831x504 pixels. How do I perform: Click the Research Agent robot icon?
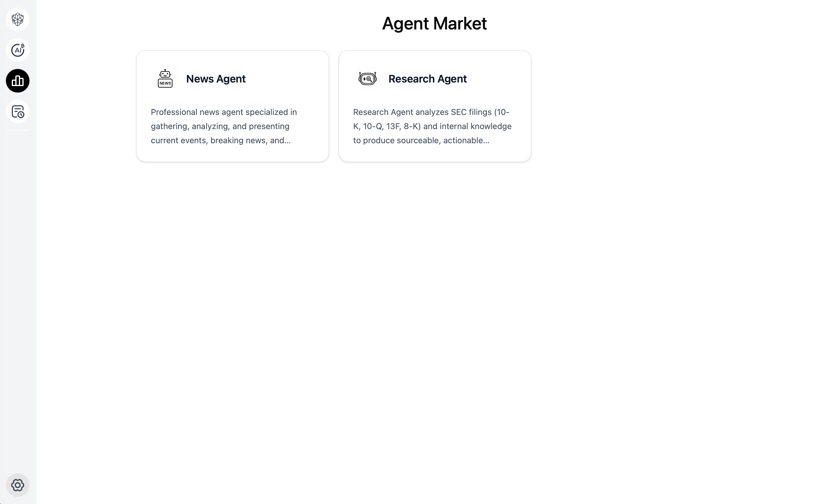367,79
